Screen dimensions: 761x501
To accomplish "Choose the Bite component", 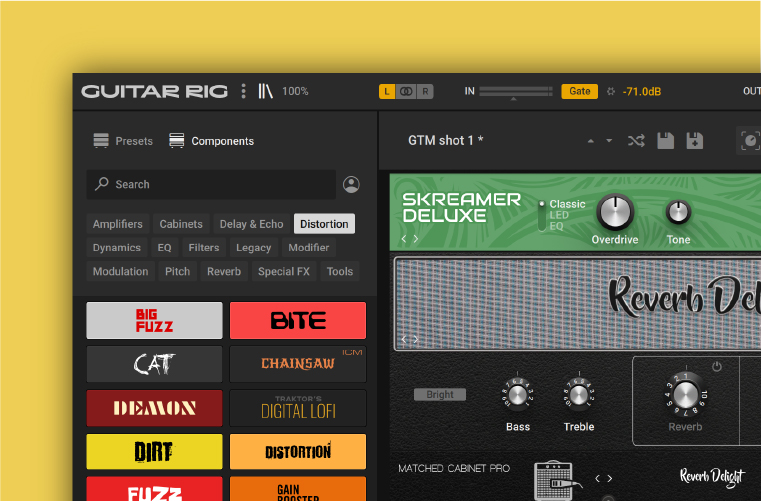I will pyautogui.click(x=298, y=320).
